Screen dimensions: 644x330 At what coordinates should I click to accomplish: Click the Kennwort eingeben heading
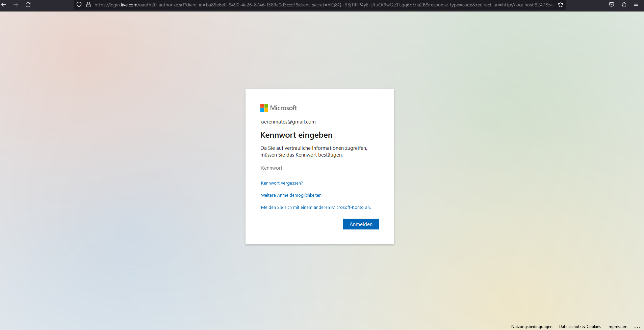pyautogui.click(x=297, y=135)
